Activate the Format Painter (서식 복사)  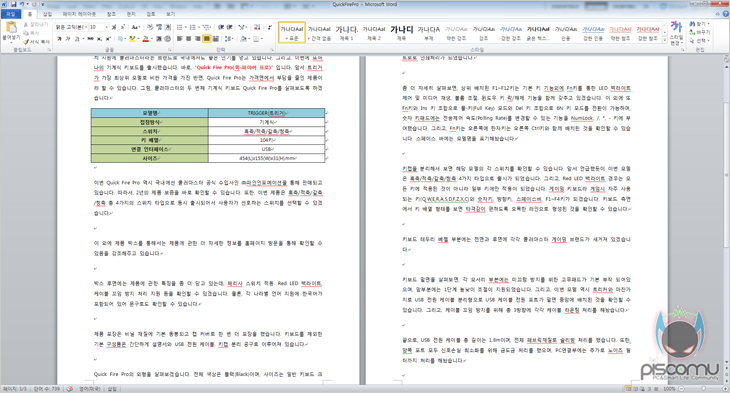36,41
